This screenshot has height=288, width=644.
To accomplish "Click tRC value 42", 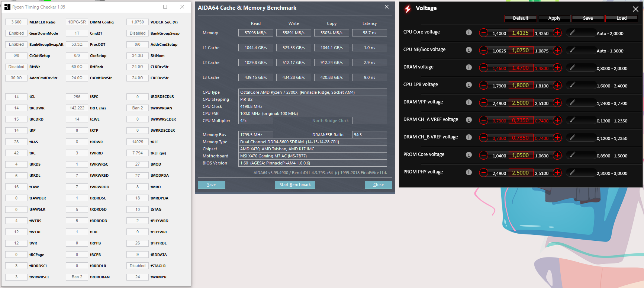I will coord(16,153).
